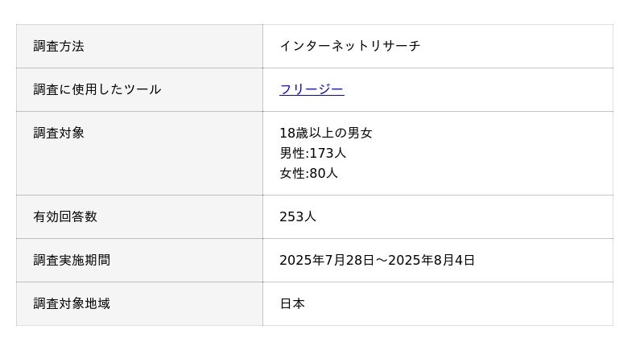
Task: Click the start date 2025年7月28日
Action: click(327, 260)
